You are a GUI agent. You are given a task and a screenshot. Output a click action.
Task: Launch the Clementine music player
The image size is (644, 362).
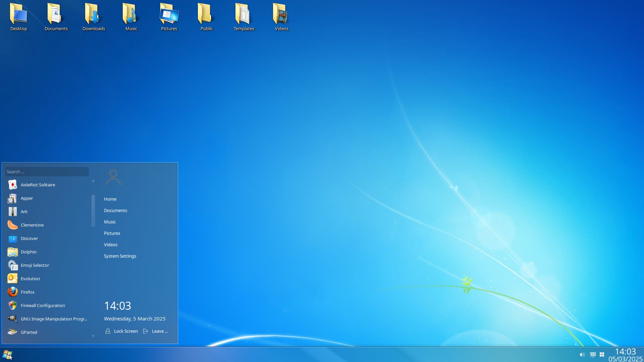pyautogui.click(x=12, y=225)
